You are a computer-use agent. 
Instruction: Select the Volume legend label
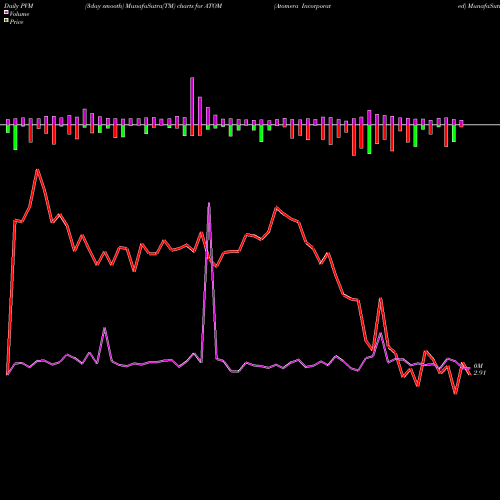[x=19, y=14]
